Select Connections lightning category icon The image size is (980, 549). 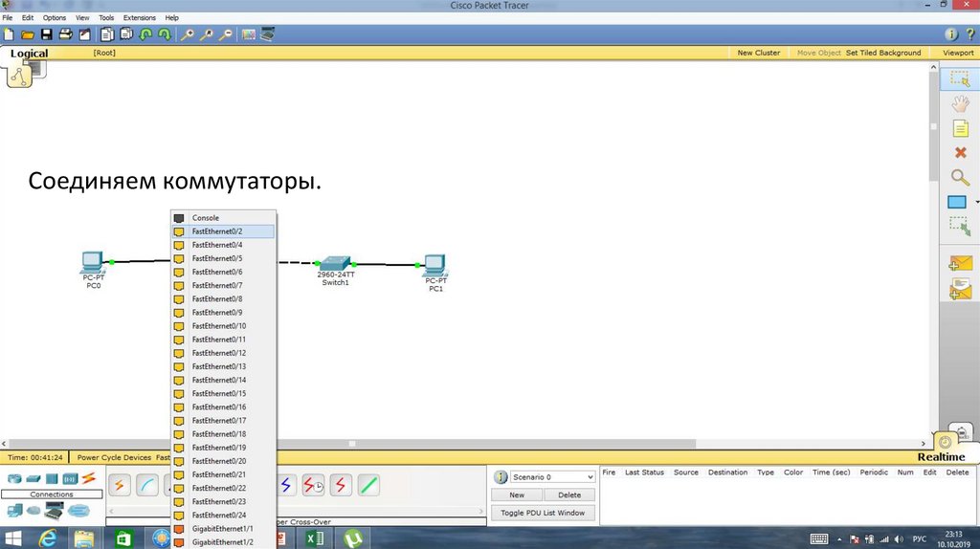tap(89, 478)
